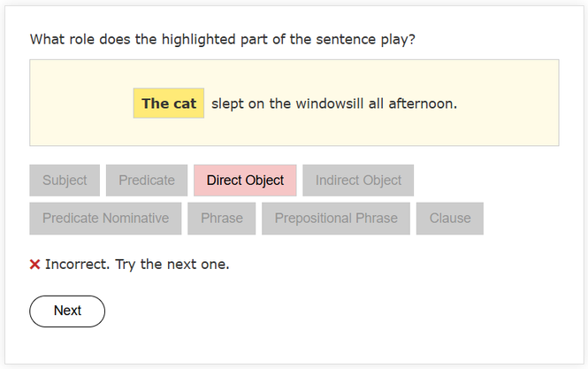Choose the Indirect Object option
Image resolution: width=588 pixels, height=369 pixels.
(358, 181)
